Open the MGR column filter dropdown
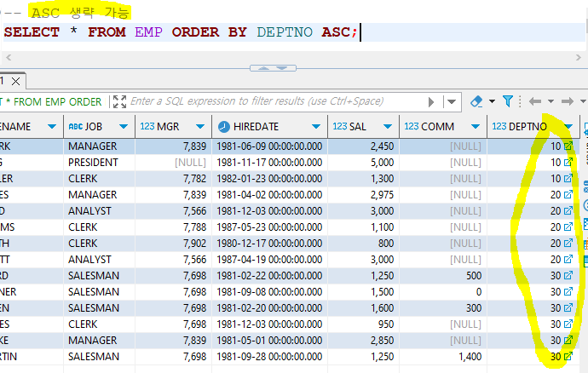This screenshot has height=373, width=588. coord(200,127)
